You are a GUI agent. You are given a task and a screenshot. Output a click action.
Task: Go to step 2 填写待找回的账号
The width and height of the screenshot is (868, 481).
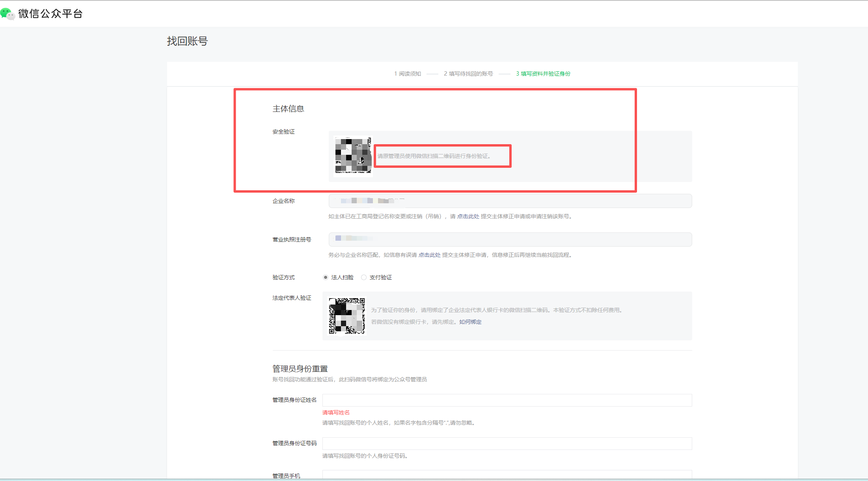(468, 74)
